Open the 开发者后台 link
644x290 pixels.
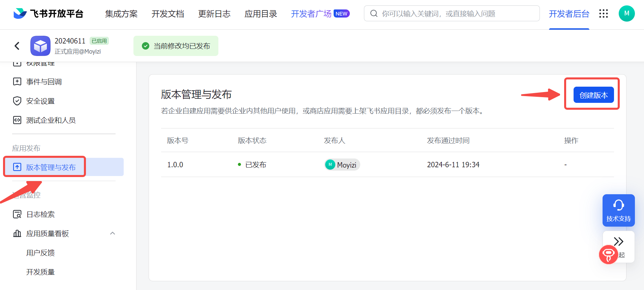[569, 14]
